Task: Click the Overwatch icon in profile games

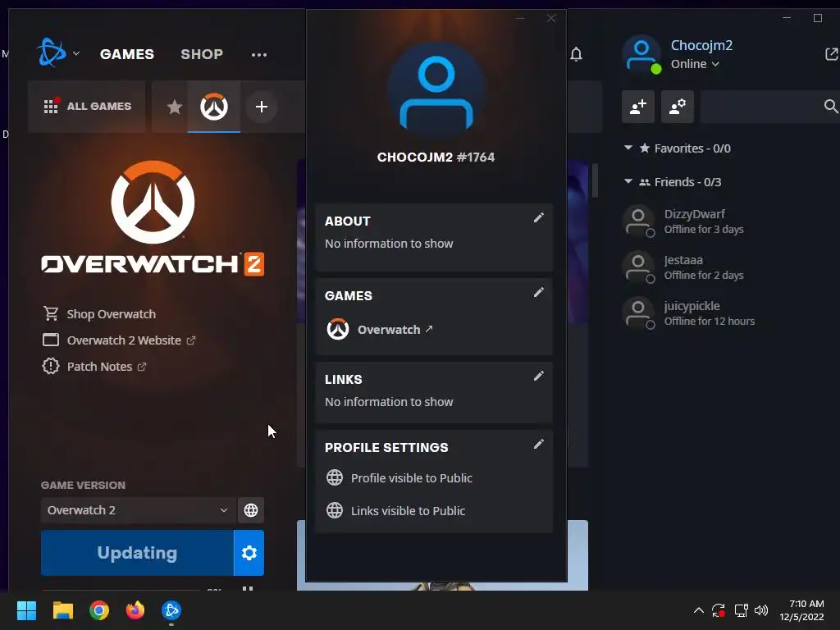Action: click(x=338, y=329)
